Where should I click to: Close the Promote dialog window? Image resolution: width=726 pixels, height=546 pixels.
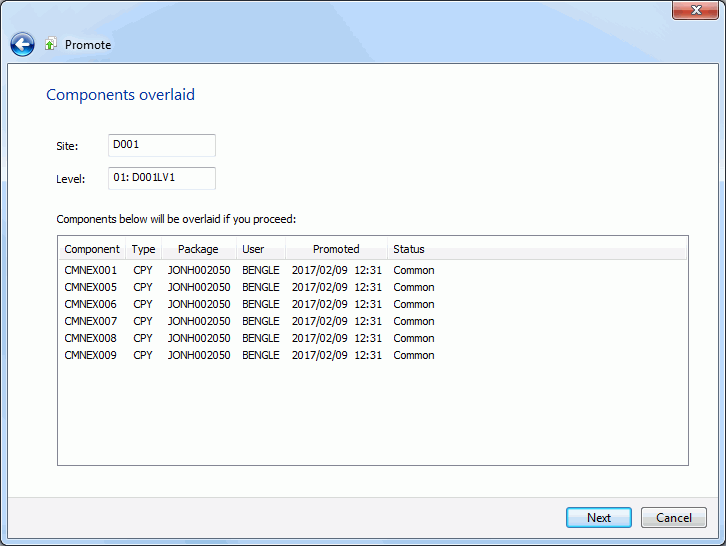(x=695, y=10)
